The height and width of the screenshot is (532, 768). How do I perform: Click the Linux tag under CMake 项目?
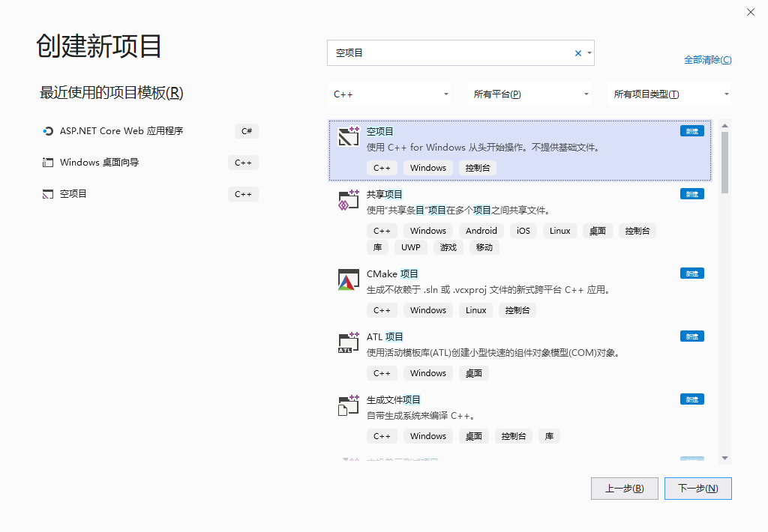pos(475,310)
